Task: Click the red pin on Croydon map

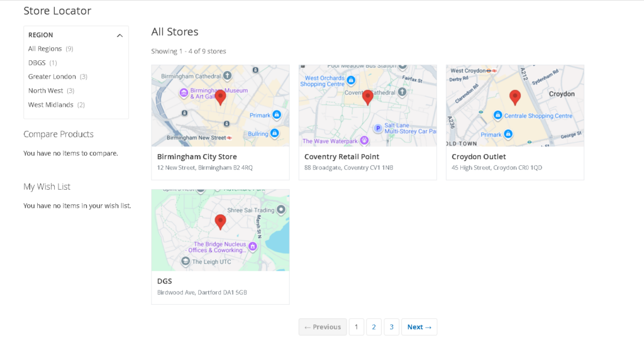Action: (514, 97)
